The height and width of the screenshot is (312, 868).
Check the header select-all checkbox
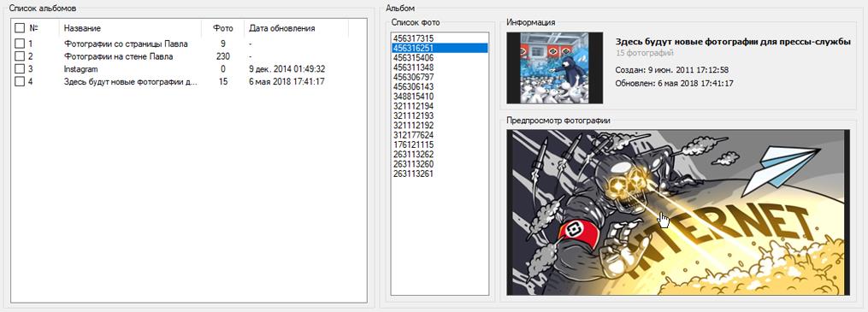[x=20, y=28]
